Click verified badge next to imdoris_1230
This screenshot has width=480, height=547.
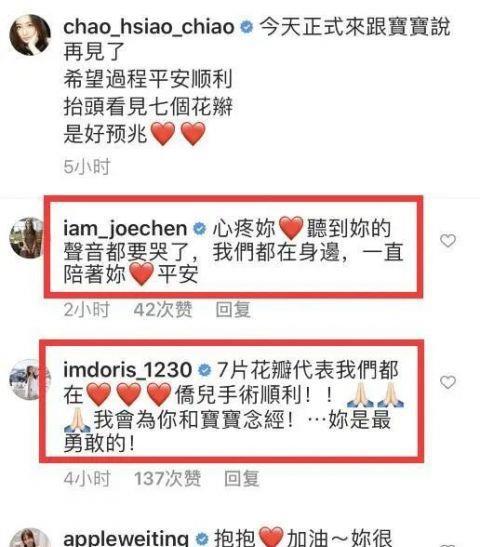click(x=204, y=370)
